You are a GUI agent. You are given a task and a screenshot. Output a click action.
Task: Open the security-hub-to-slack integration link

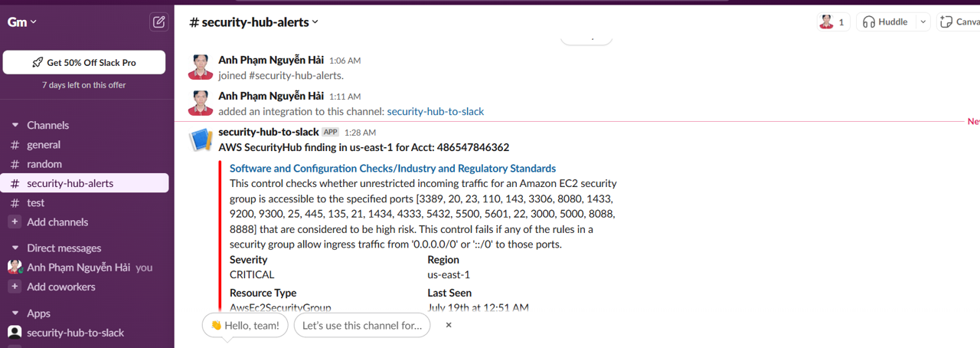(436, 111)
